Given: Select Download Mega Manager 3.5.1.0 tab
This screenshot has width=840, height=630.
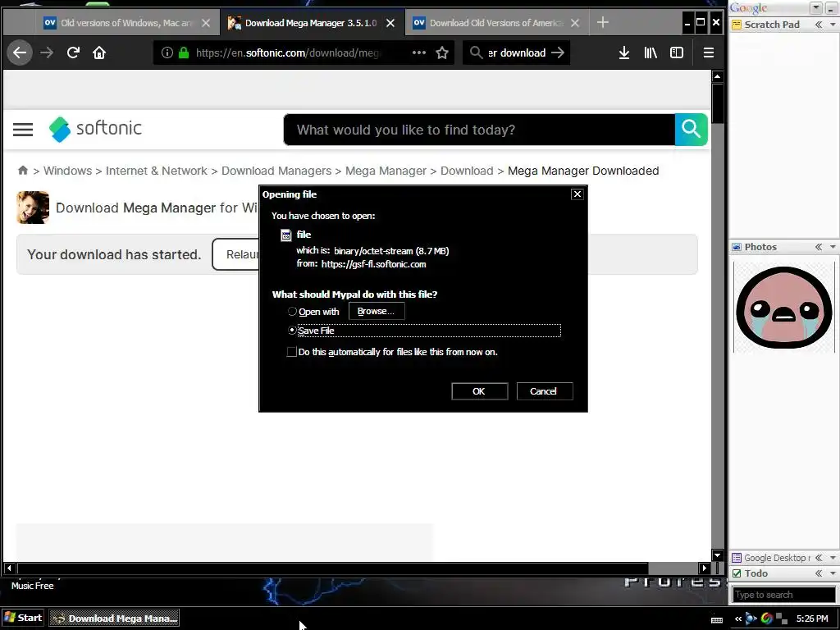Looking at the screenshot, I should (x=312, y=23).
